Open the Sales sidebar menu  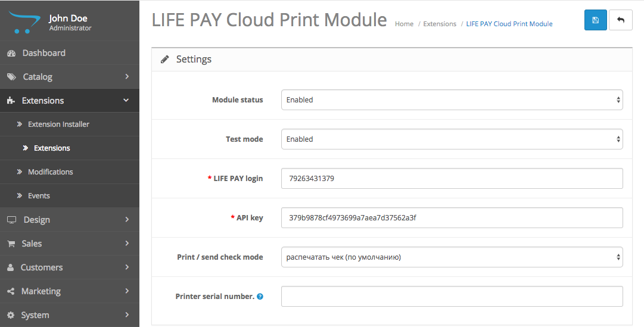coord(70,244)
